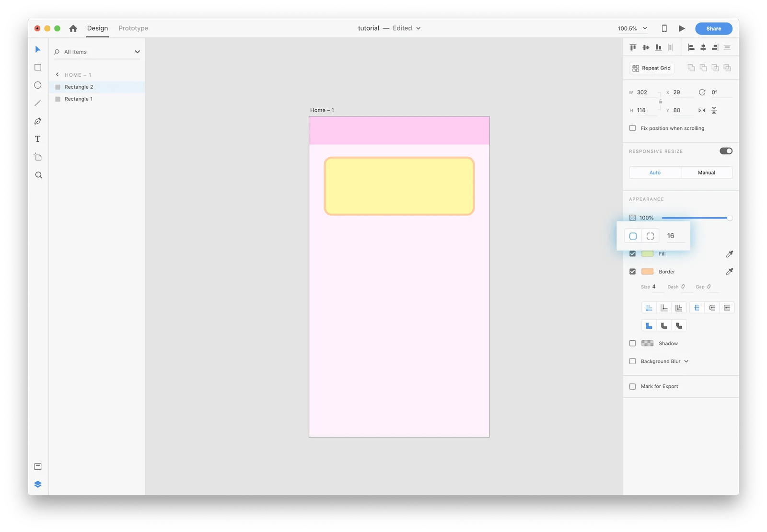Check Mark for Export
The height and width of the screenshot is (532, 767).
coord(633,386)
